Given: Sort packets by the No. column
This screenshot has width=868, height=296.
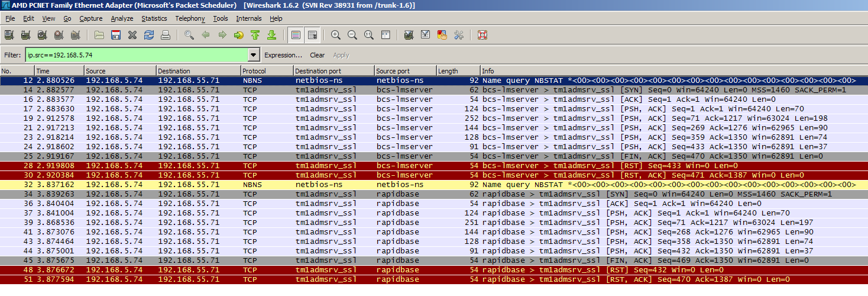Looking at the screenshot, I should 17,71.
